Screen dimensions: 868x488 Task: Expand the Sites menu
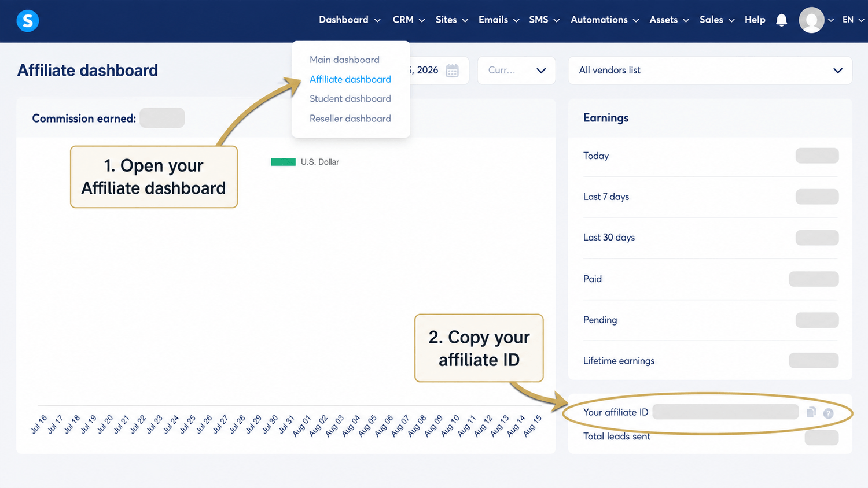(452, 20)
